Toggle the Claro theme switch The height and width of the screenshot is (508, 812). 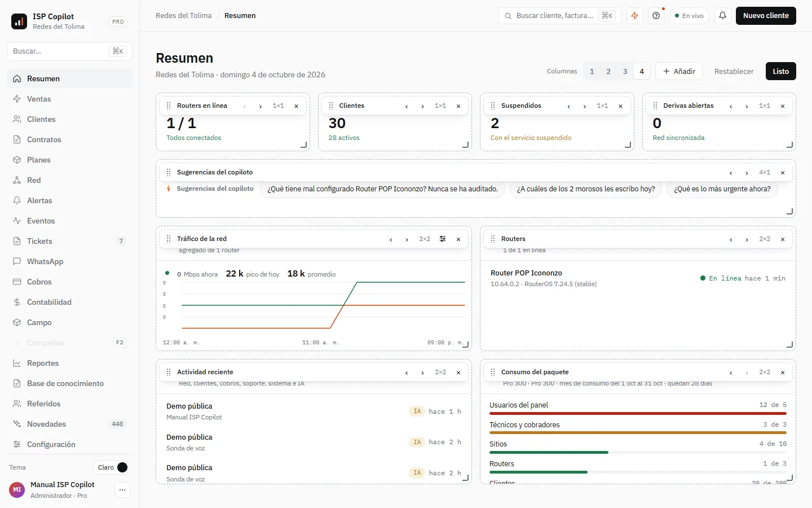(111, 467)
